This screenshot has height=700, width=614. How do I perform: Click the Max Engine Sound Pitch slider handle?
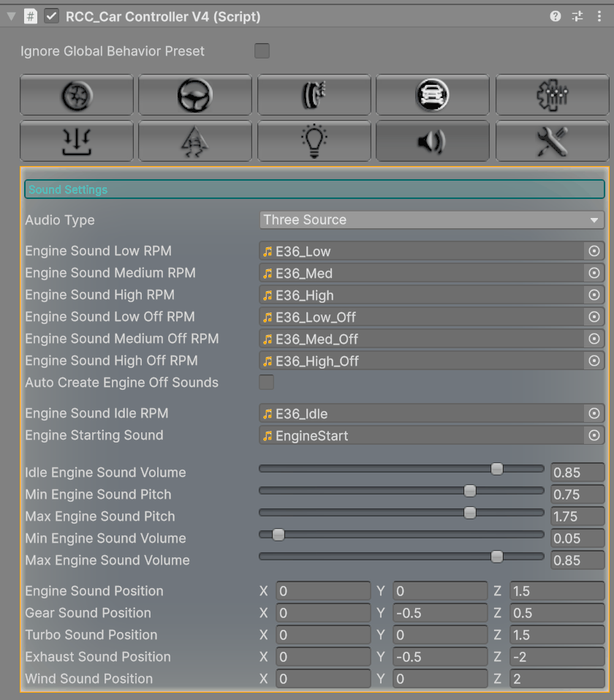tap(469, 513)
